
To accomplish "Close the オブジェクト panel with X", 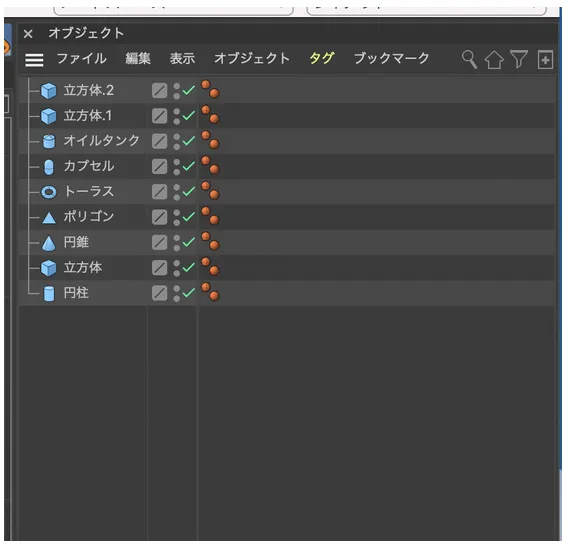I will (28, 34).
